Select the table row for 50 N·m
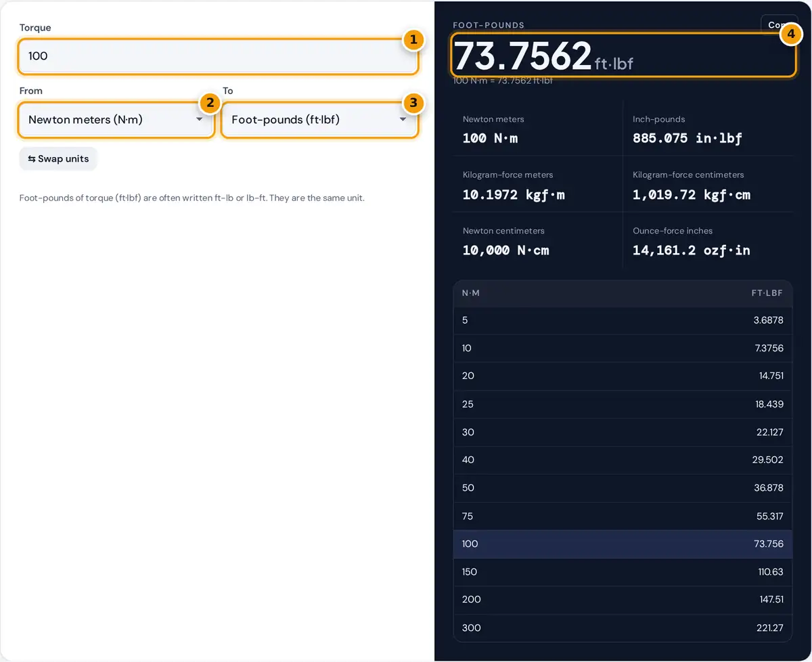This screenshot has width=812, height=662. click(x=623, y=488)
